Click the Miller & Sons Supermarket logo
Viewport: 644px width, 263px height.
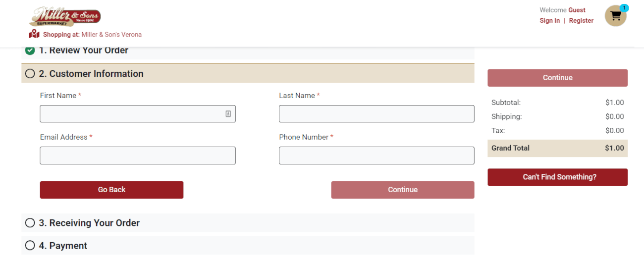click(65, 17)
